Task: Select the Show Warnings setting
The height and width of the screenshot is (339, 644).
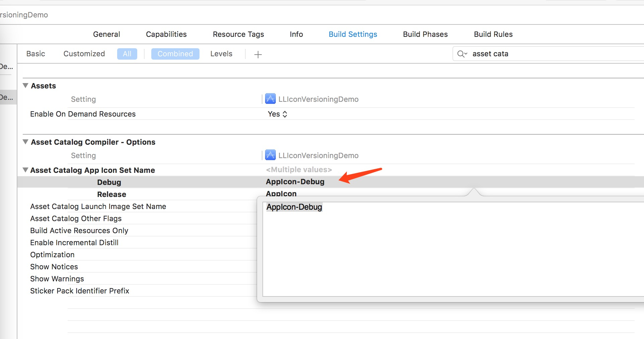Action: pos(57,279)
